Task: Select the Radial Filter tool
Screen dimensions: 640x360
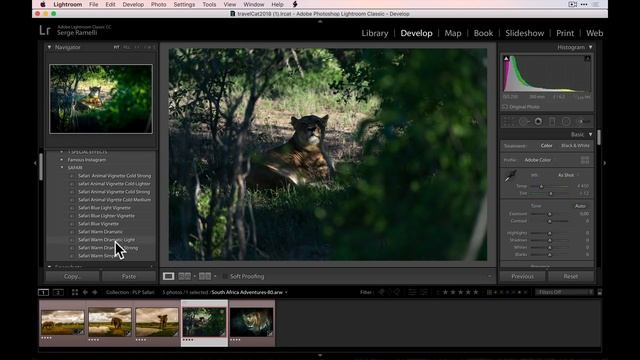Action: (566, 122)
